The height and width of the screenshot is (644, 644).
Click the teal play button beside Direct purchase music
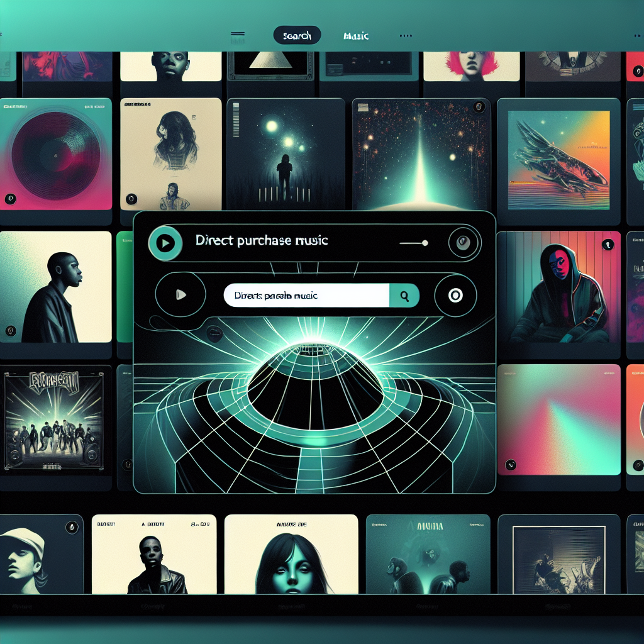coord(165,243)
